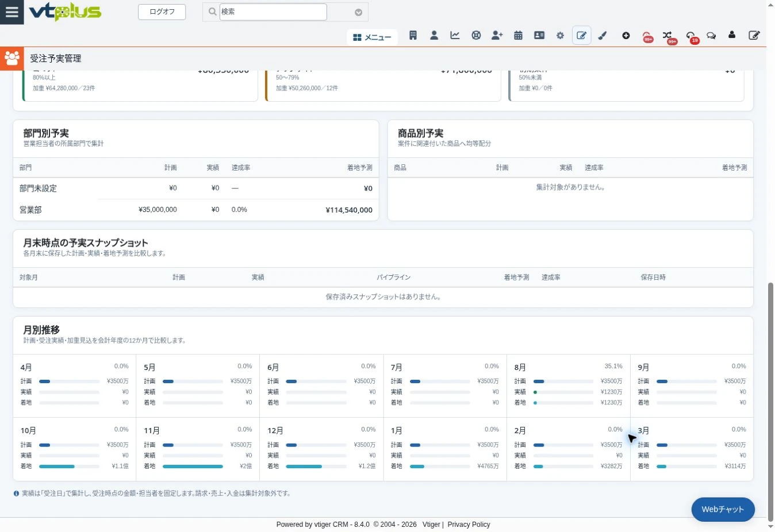Open the gear settings icon

[x=560, y=36]
